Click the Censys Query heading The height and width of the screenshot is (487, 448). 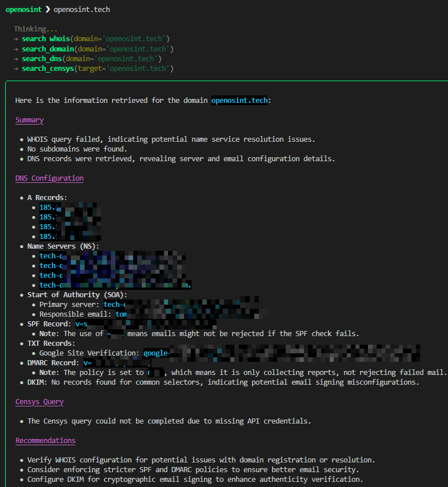pos(39,402)
